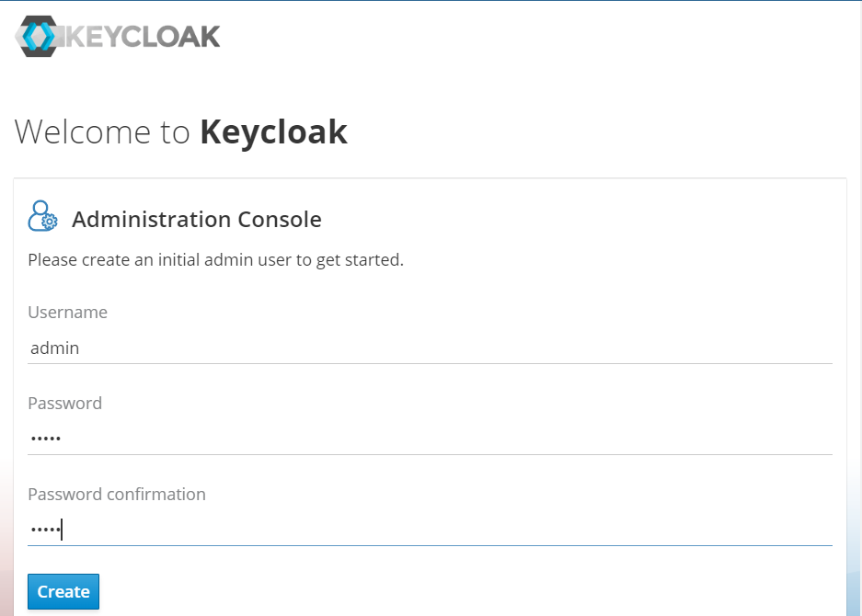Screen dimensions: 862x616
Task: Click the bold Keycloak word in welcome heading
Action: pos(273,132)
